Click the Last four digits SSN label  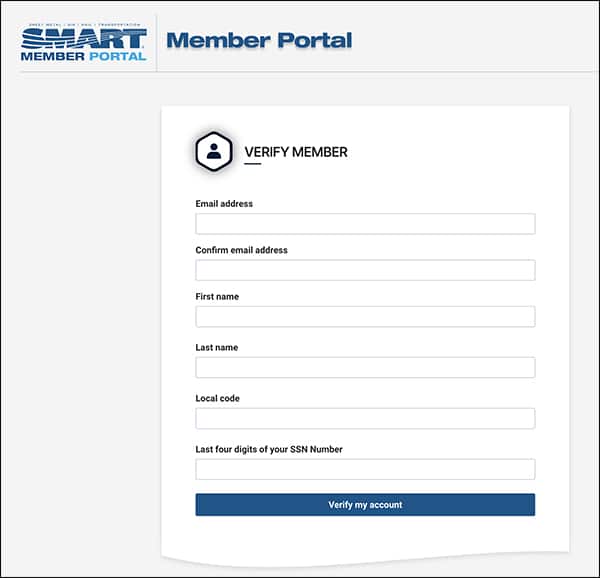(x=269, y=449)
